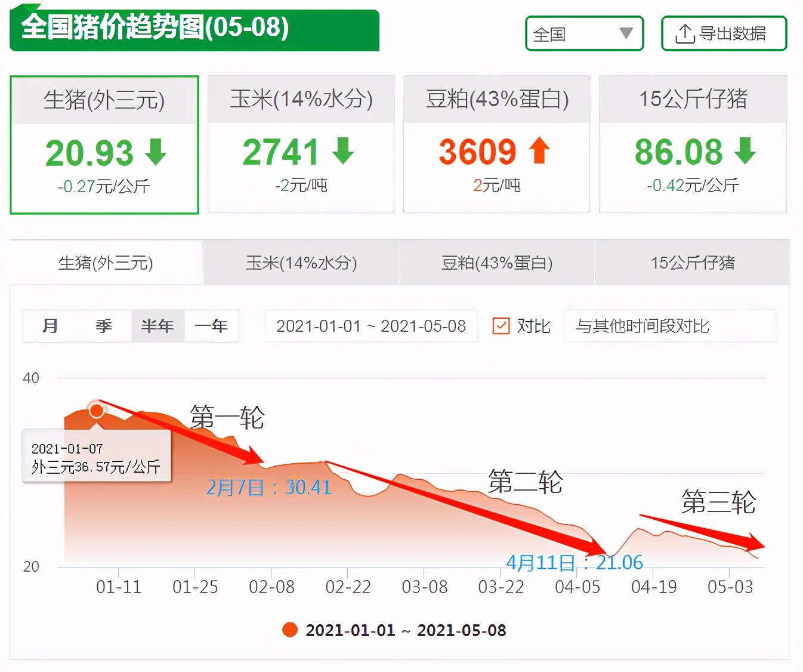The height and width of the screenshot is (672, 803).
Task: Toggle the legend dot for 2021-01-01 ~ 2021-05-08
Action: point(290,630)
